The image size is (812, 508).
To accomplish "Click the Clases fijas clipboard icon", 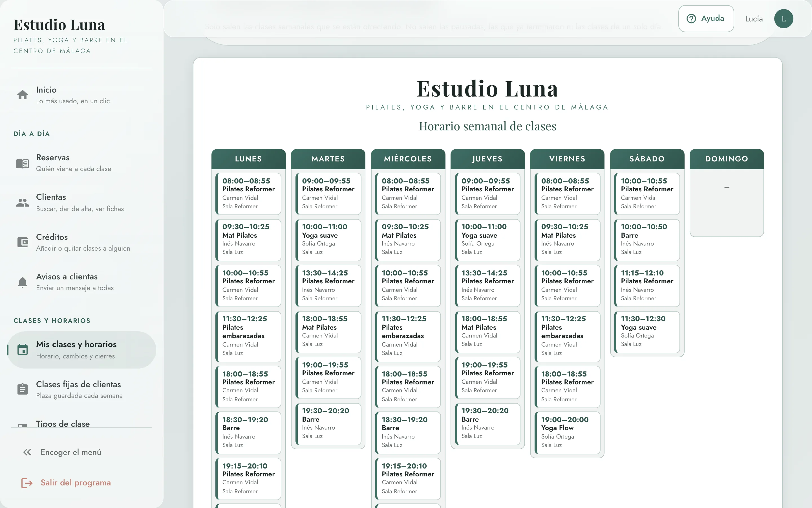I will click(x=23, y=389).
